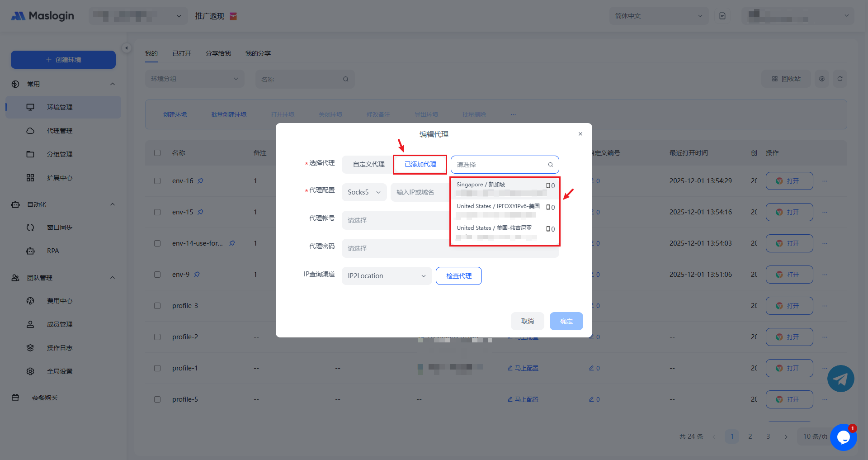The width and height of the screenshot is (868, 460).
Task: Expand the IP2Location query channel dropdown
Action: click(x=387, y=276)
